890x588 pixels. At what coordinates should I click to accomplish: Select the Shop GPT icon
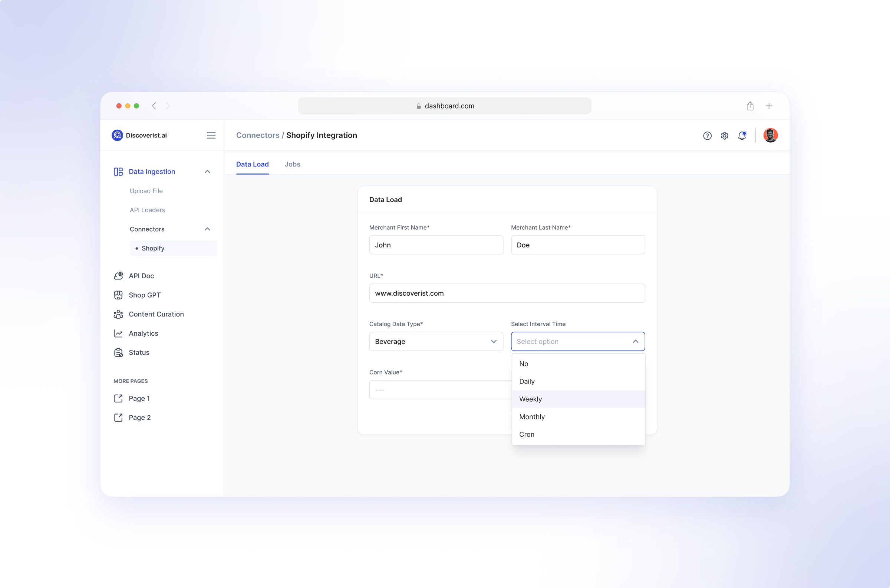tap(118, 295)
